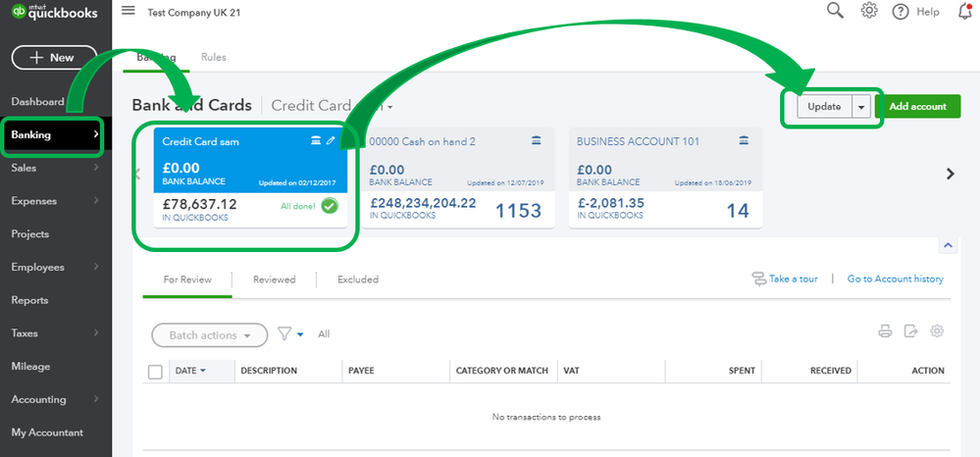Image resolution: width=980 pixels, height=457 pixels.
Task: Open the Take a tour link
Action: tap(794, 279)
